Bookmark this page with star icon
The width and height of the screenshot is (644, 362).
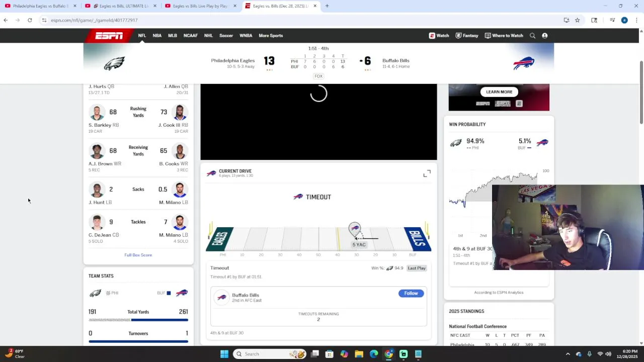pos(577,20)
